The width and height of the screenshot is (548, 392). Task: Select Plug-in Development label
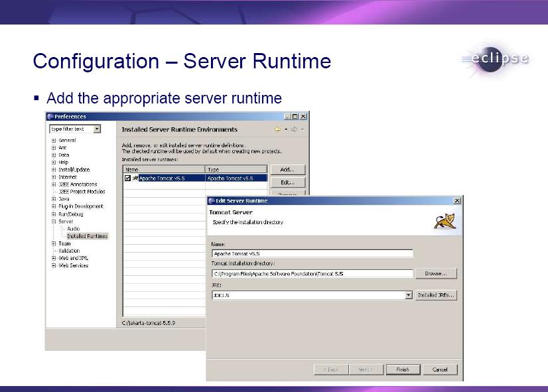click(x=81, y=206)
